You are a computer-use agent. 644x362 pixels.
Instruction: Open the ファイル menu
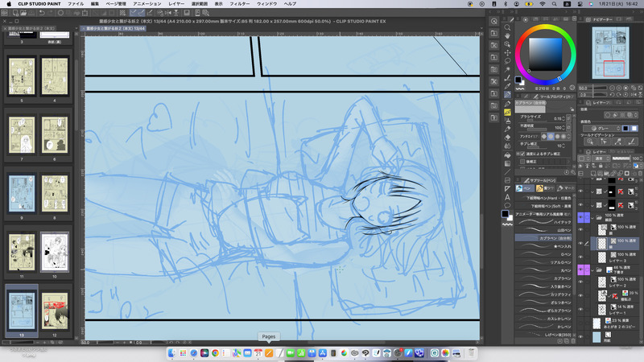tap(76, 4)
